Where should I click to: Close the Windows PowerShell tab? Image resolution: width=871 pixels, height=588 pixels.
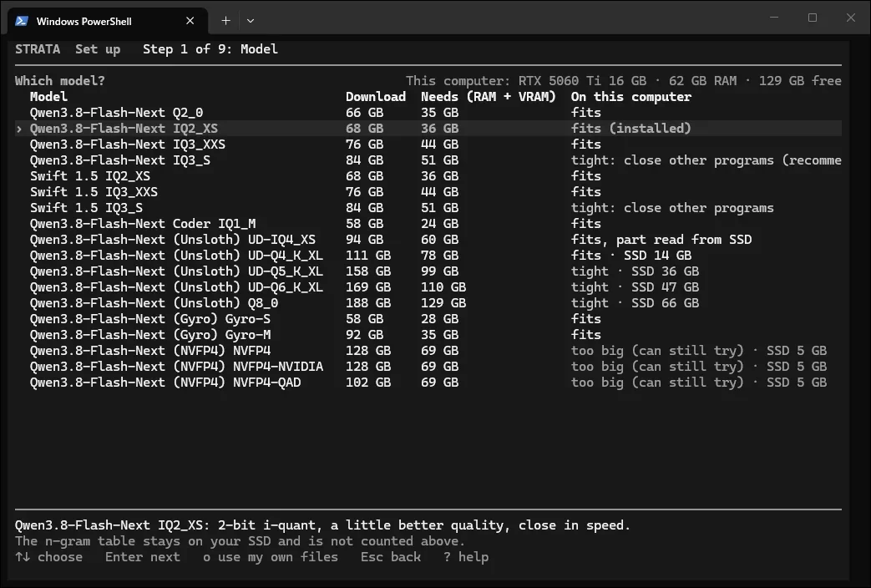coord(190,21)
